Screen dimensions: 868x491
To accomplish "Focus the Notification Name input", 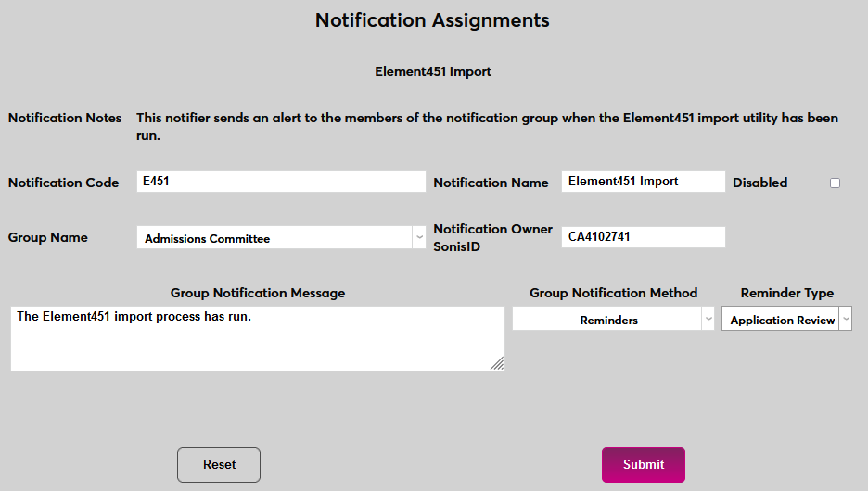I will [x=643, y=182].
